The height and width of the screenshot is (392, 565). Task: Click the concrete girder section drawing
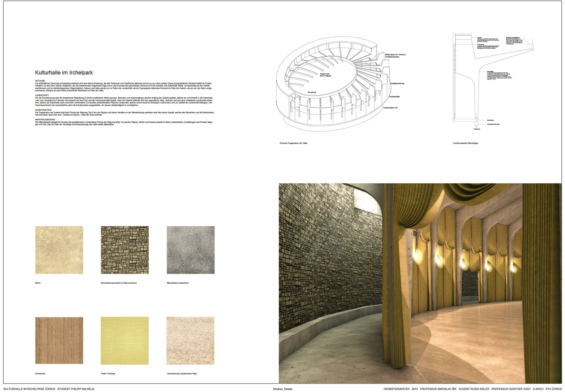pyautogui.click(x=493, y=81)
